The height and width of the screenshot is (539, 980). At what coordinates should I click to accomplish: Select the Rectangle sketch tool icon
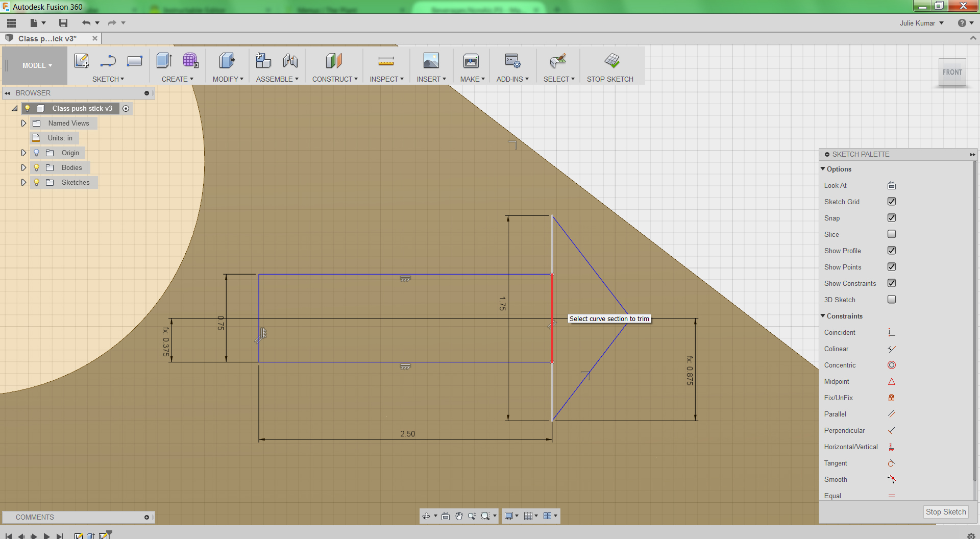pos(135,61)
